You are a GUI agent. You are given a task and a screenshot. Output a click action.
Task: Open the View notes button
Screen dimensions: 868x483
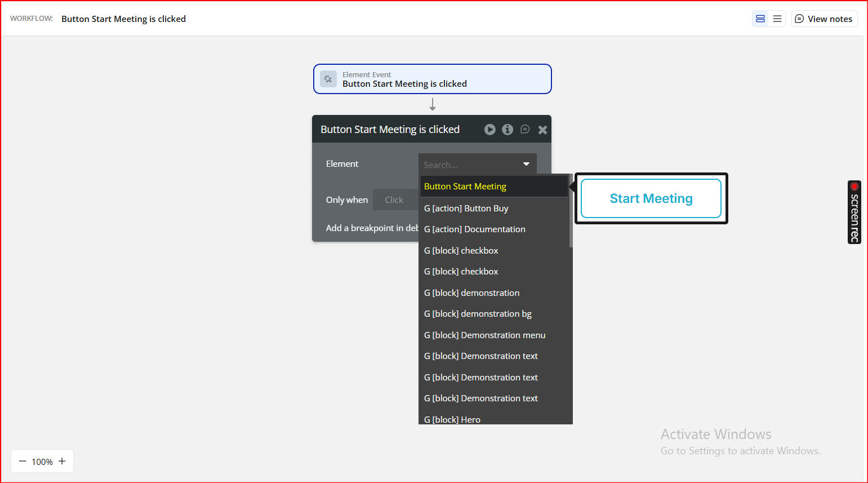click(x=824, y=19)
